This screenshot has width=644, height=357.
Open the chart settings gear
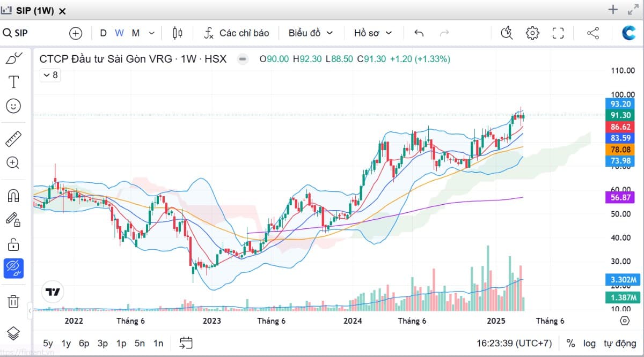(532, 33)
